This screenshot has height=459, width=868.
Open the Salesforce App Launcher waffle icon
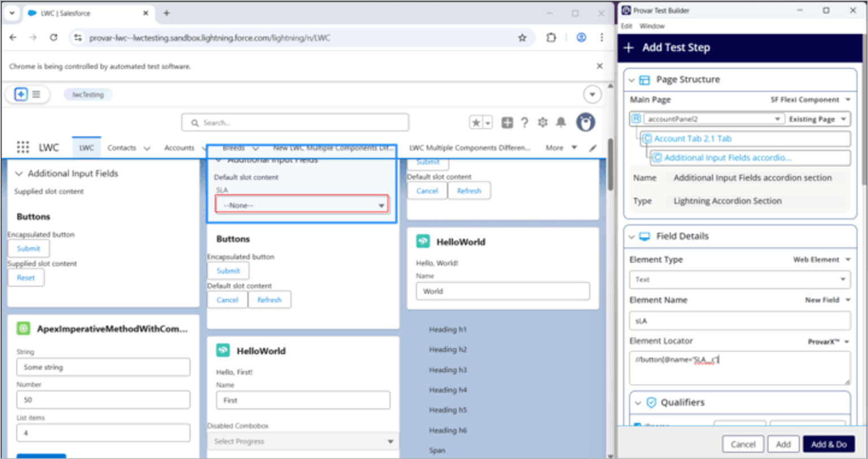click(x=23, y=147)
